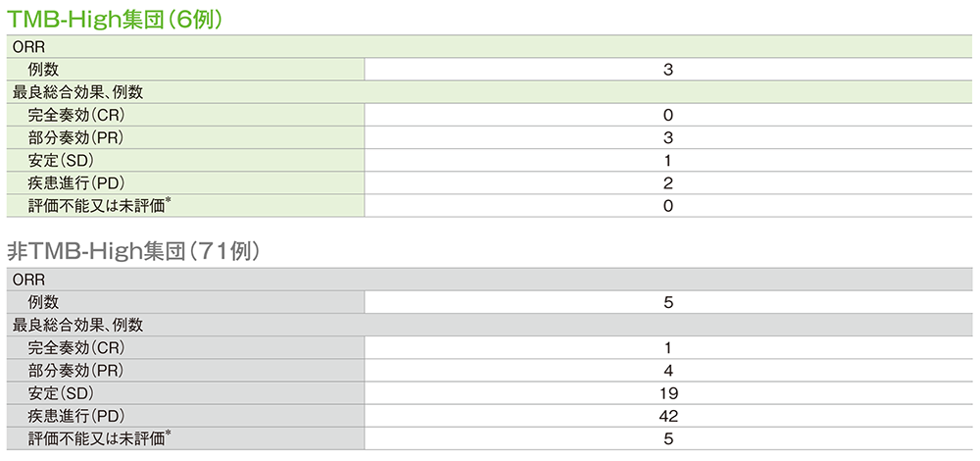Click the 評価不能又は未評価 value 5 in the 非TMB-High table
This screenshot has height=461, width=980.
[667, 437]
